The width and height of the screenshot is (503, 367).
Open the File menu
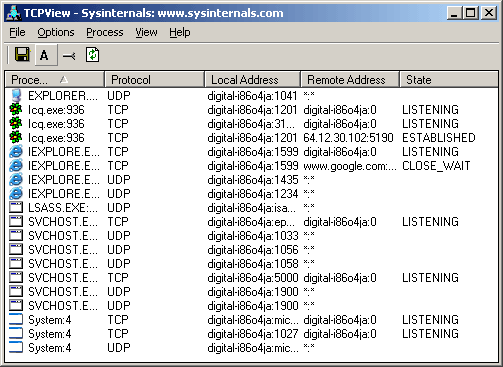coord(17,32)
